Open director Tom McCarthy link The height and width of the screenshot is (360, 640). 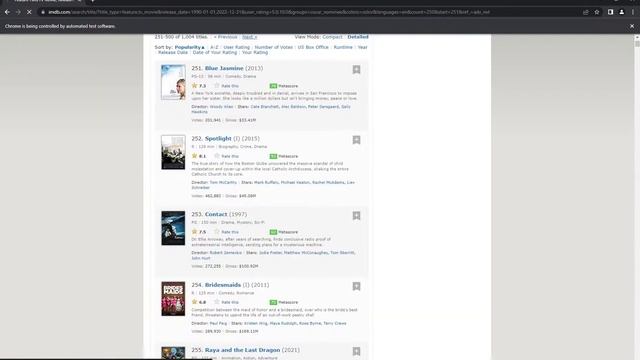coord(223,182)
